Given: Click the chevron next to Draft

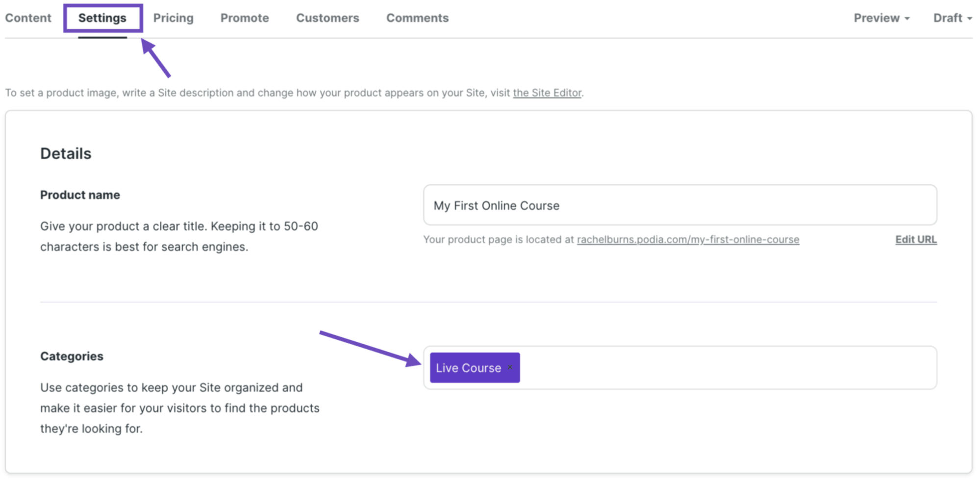Looking at the screenshot, I should coord(970,19).
